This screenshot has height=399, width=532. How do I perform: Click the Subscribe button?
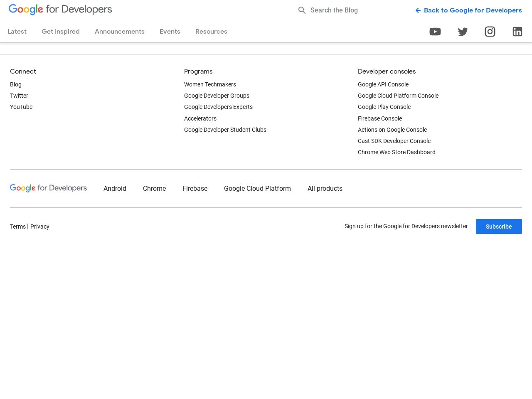pos(499,227)
